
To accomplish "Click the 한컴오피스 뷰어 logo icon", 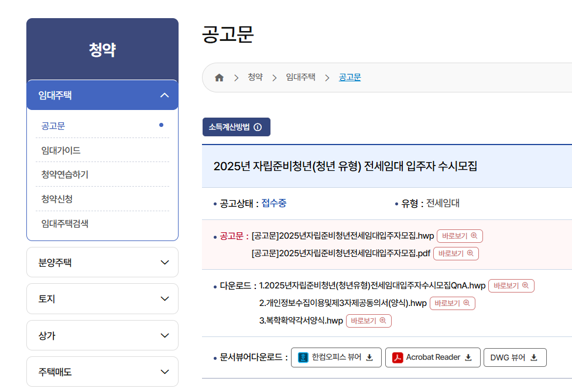I will pos(303,357).
